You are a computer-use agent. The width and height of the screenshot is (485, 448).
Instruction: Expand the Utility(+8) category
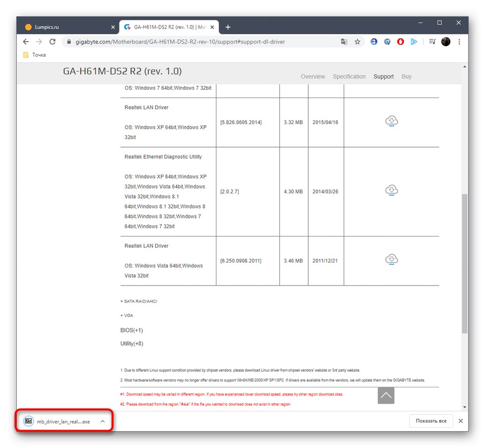(x=132, y=343)
